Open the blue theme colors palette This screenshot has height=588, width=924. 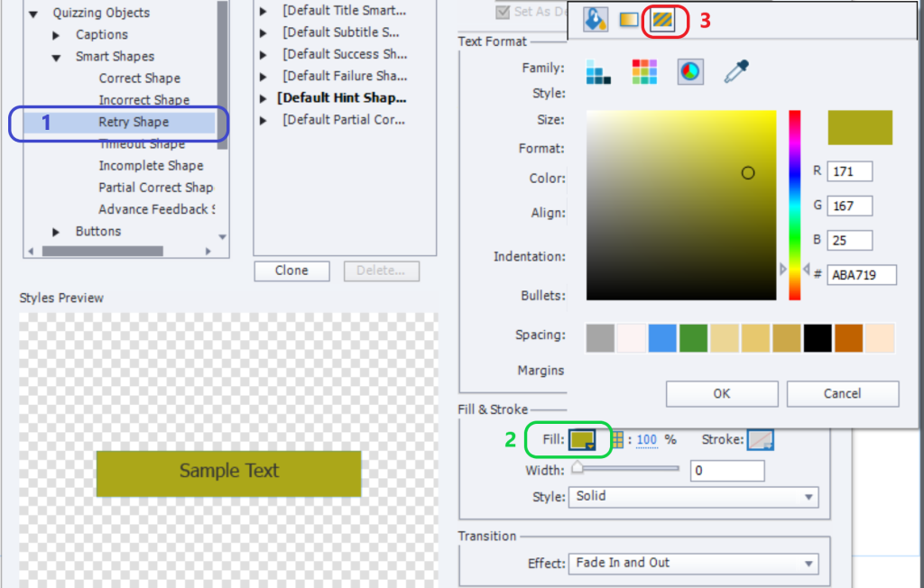click(598, 73)
